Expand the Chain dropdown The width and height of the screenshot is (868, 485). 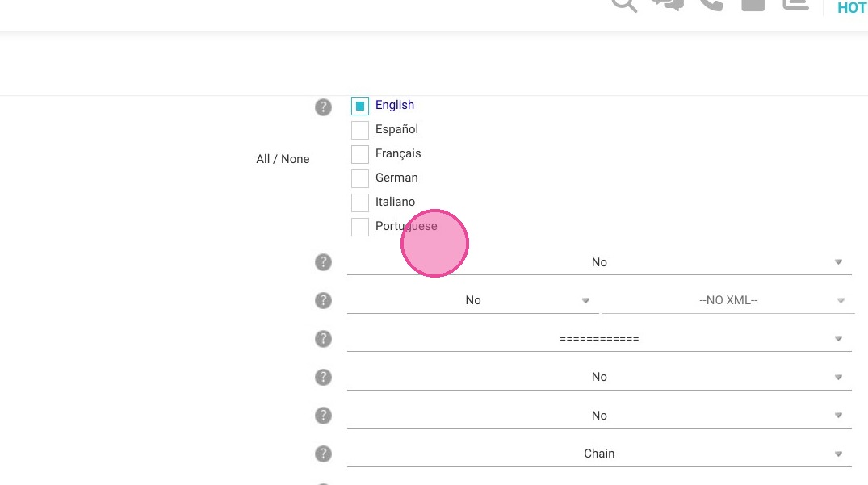pos(599,454)
